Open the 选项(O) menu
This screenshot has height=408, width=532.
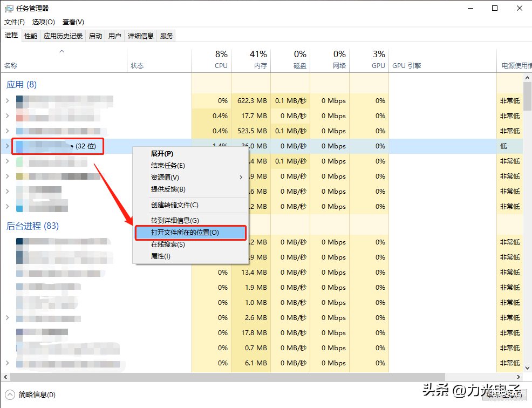[x=43, y=22]
